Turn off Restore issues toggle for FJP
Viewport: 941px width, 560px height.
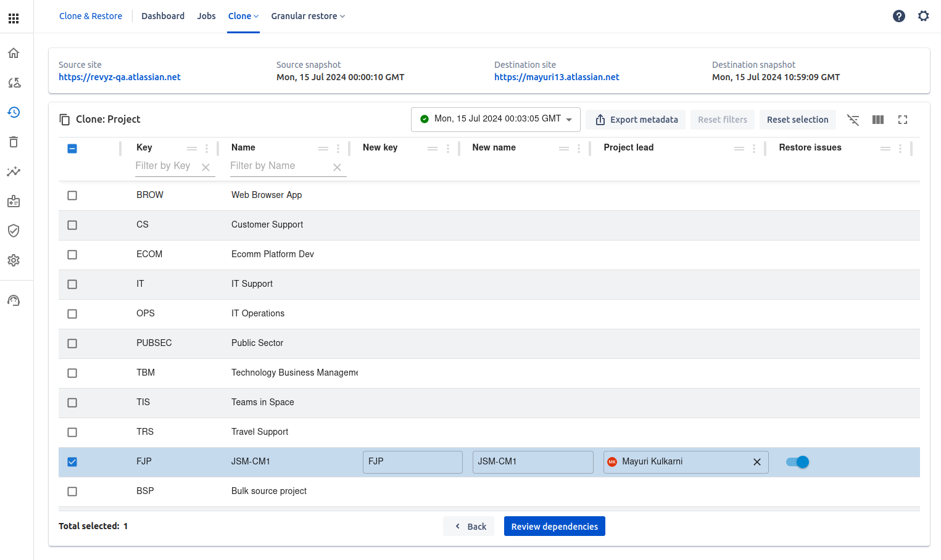(x=797, y=462)
